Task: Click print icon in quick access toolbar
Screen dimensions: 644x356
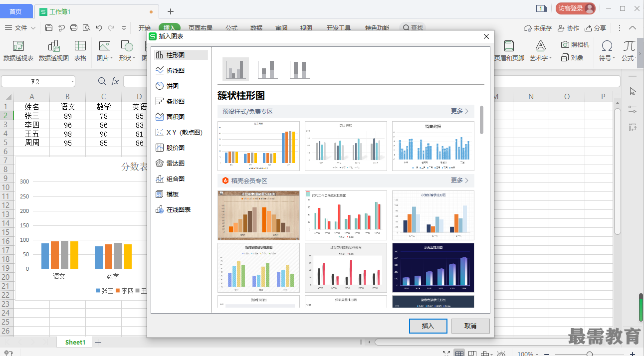Action: 74,28
